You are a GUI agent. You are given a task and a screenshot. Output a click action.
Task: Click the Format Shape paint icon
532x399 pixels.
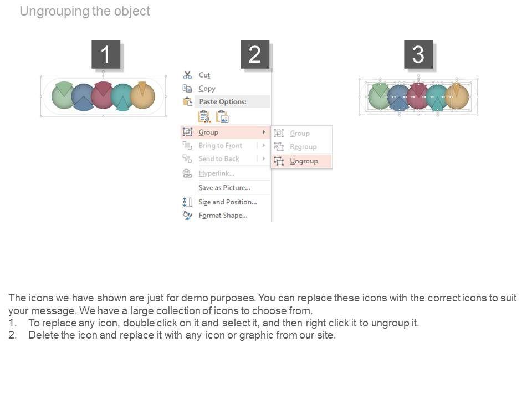[x=187, y=216]
